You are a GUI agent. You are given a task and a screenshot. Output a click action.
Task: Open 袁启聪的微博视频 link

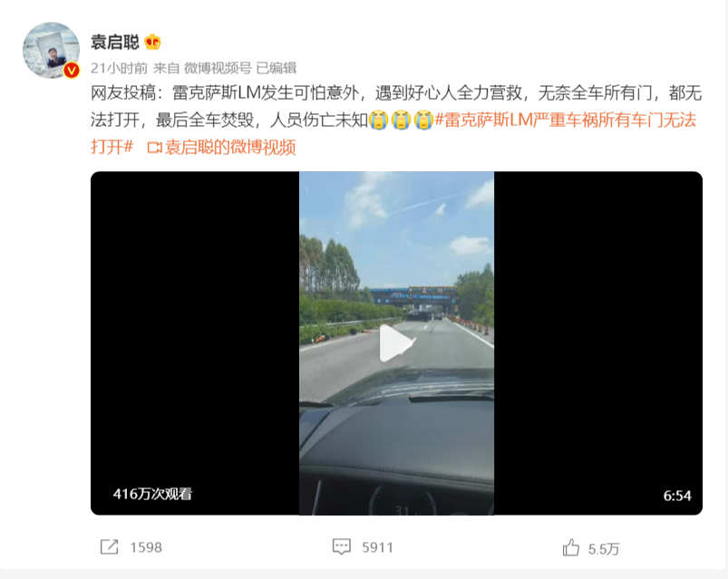pyautogui.click(x=230, y=148)
